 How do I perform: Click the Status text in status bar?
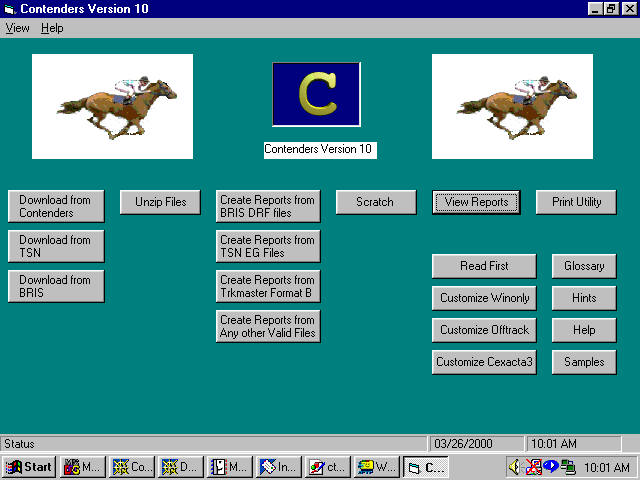pyautogui.click(x=19, y=444)
